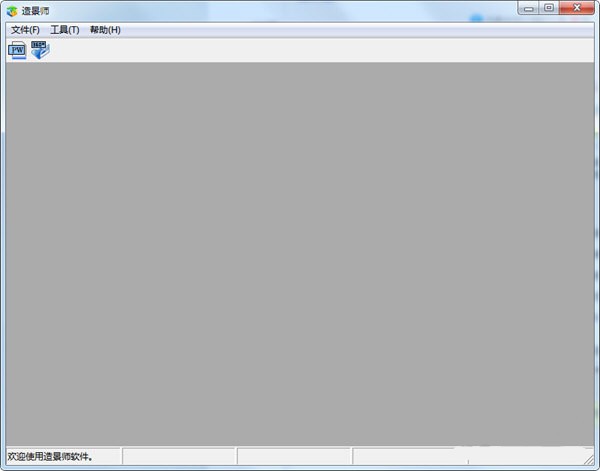Minimize the 造景师 window
Screen dimensions: 600x471
(528, 8)
